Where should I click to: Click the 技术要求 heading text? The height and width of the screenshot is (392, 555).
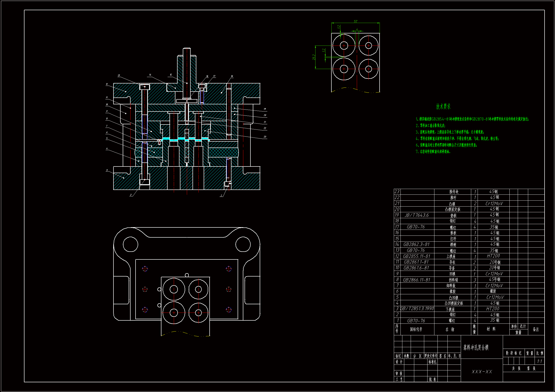click(443, 106)
